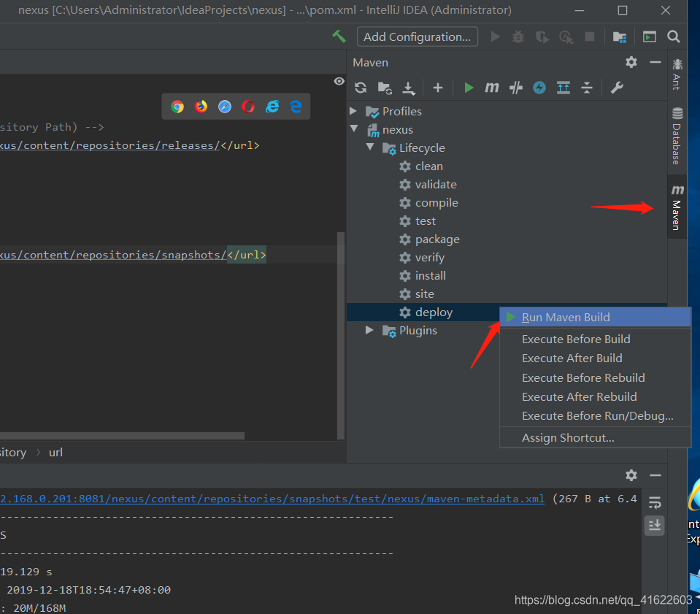Generate sources and update folders icon
The image size is (700, 614).
(x=385, y=88)
